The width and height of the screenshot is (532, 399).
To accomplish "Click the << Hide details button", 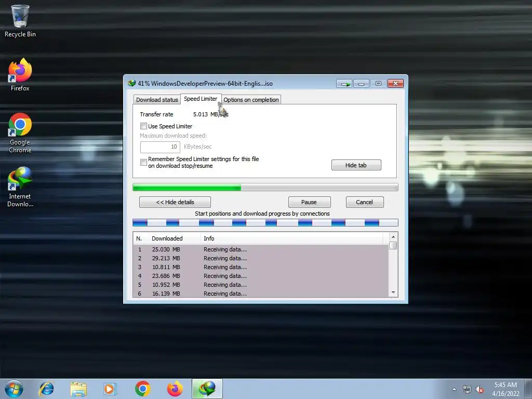I will (175, 202).
